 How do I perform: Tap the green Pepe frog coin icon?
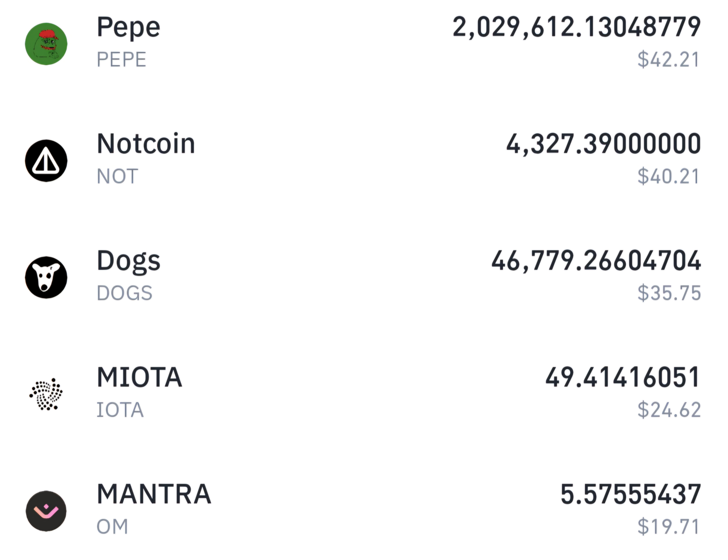[x=46, y=44]
